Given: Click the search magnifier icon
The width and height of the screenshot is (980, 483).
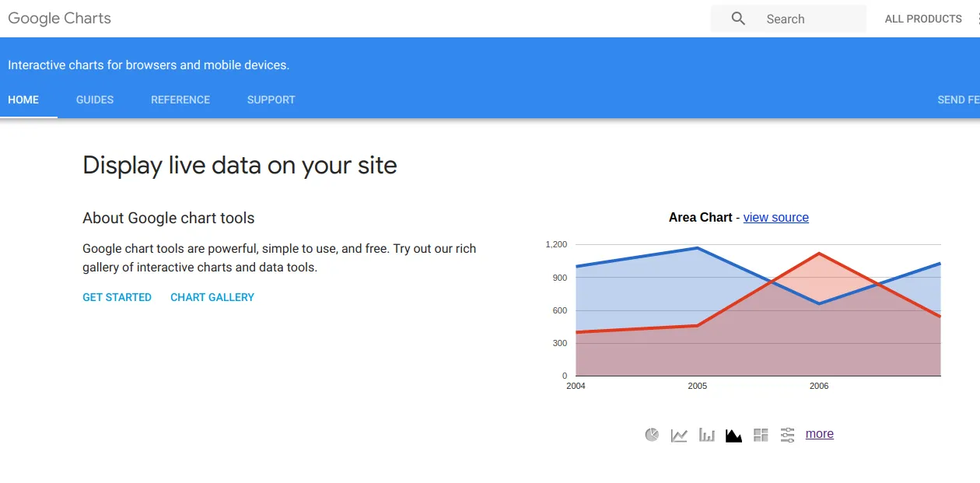Looking at the screenshot, I should click(737, 18).
